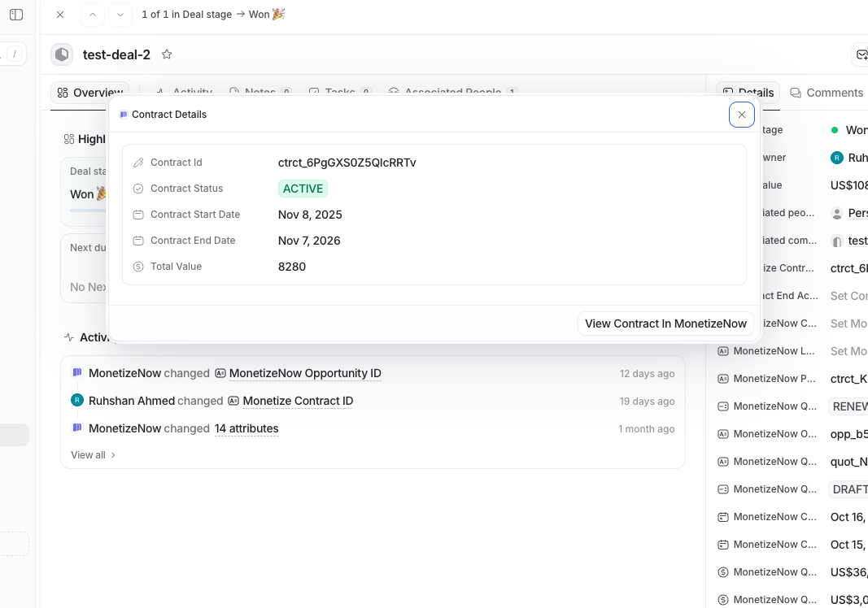Click the Contract Id pencil icon
This screenshot has width=868, height=608.
(x=138, y=163)
